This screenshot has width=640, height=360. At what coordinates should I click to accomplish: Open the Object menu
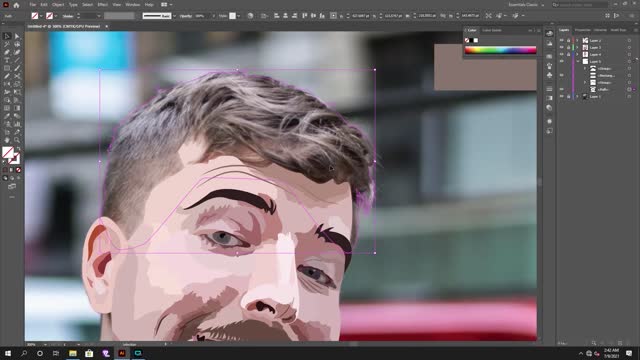(x=58, y=5)
